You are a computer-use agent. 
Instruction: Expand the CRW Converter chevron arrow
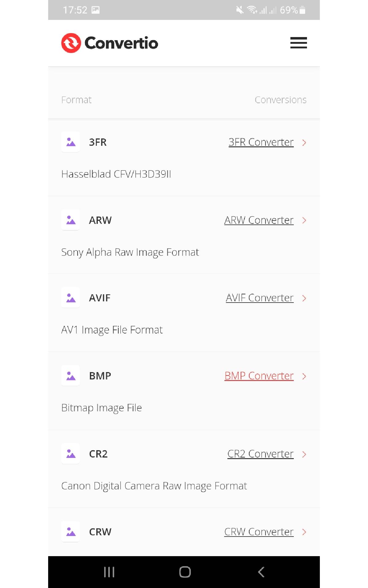click(304, 532)
